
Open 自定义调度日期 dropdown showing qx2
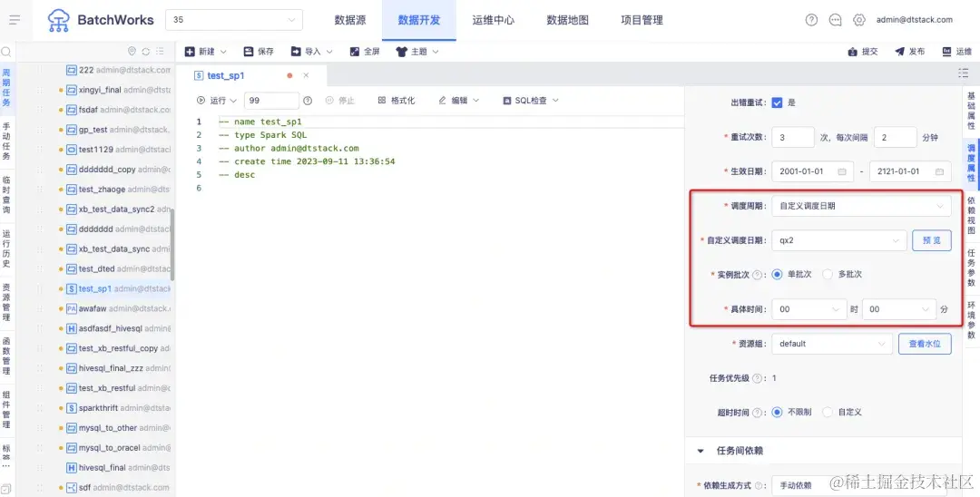[838, 240]
